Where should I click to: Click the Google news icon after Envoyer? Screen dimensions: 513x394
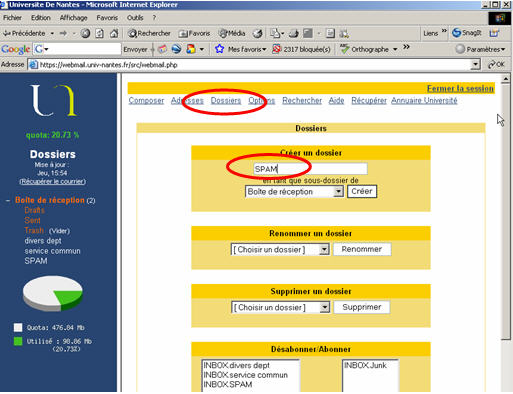[x=162, y=49]
